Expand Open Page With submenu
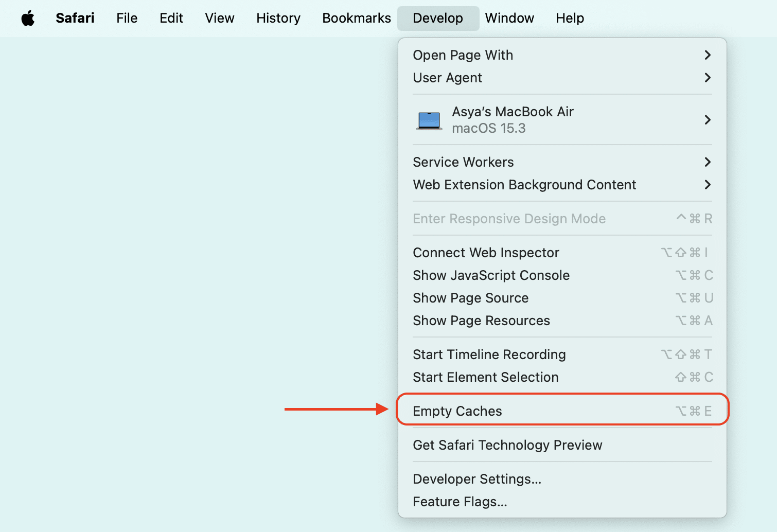The height and width of the screenshot is (532, 777). [562, 55]
